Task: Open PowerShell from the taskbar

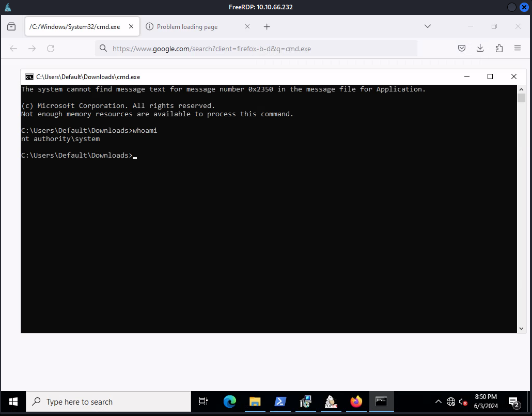Action: [280, 402]
